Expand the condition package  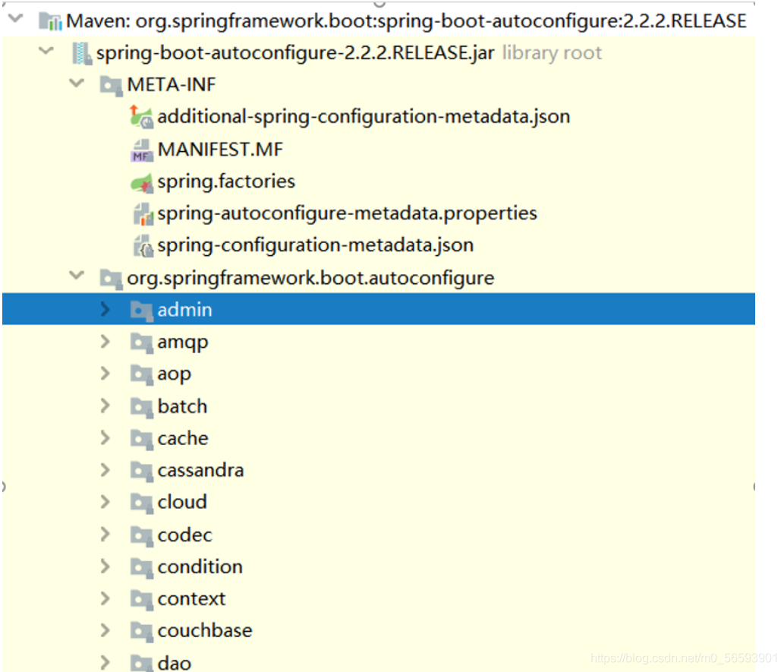coord(105,566)
